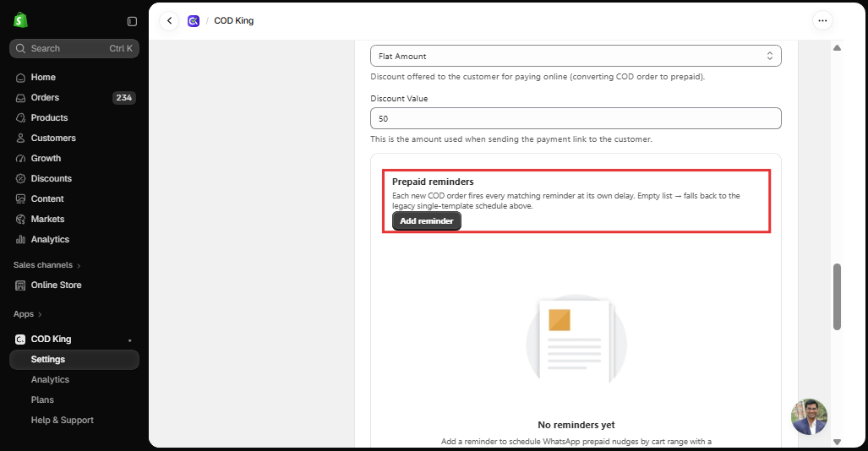
Task: Click the Add reminder button
Action: pos(427,220)
